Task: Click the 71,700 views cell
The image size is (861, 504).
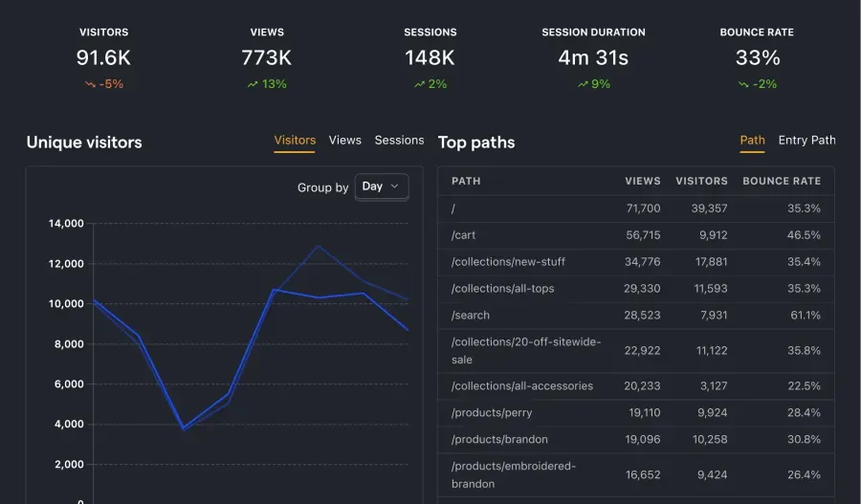Action: pyautogui.click(x=643, y=208)
